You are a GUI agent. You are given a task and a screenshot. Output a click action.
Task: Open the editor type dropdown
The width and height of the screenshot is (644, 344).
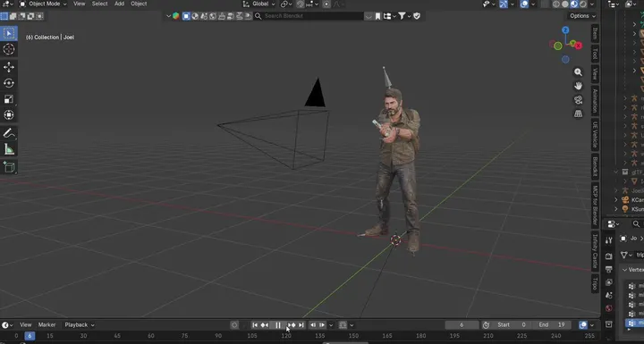coord(8,4)
